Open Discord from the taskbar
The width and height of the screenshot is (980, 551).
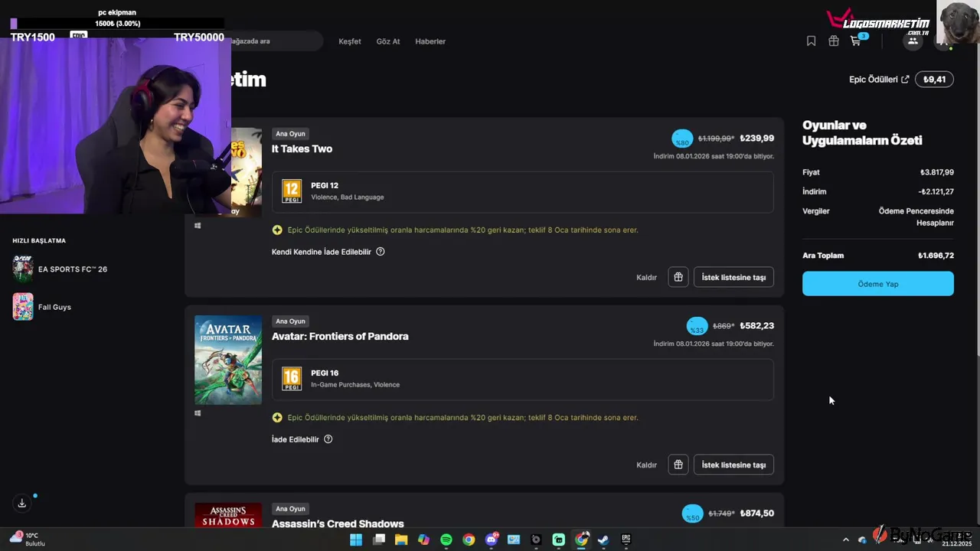492,540
